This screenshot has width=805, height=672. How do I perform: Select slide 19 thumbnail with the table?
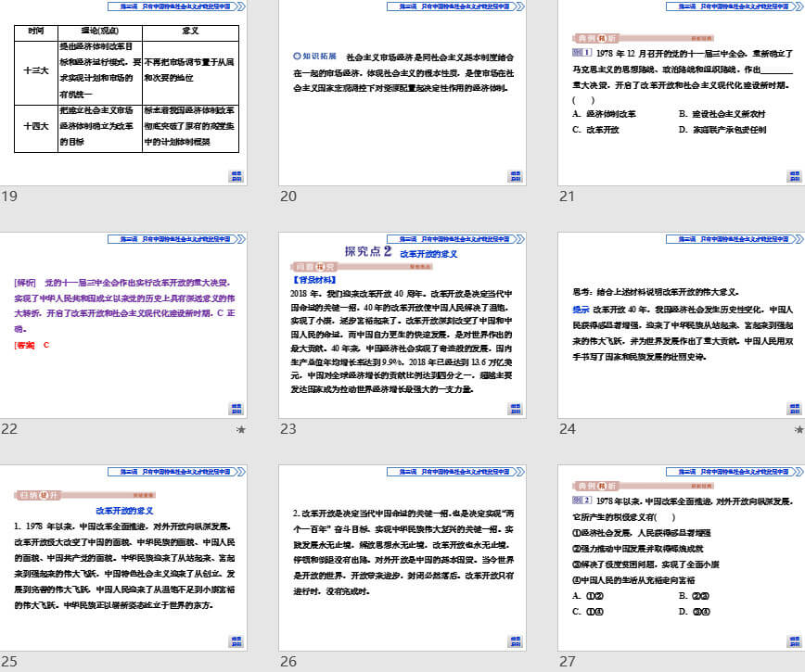pos(123,93)
